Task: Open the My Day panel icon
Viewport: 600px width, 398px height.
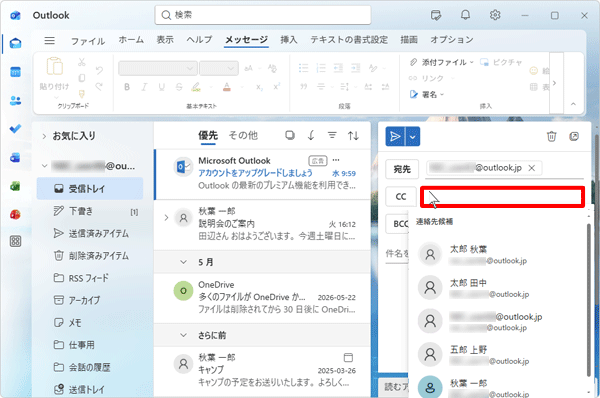Action: click(x=436, y=15)
